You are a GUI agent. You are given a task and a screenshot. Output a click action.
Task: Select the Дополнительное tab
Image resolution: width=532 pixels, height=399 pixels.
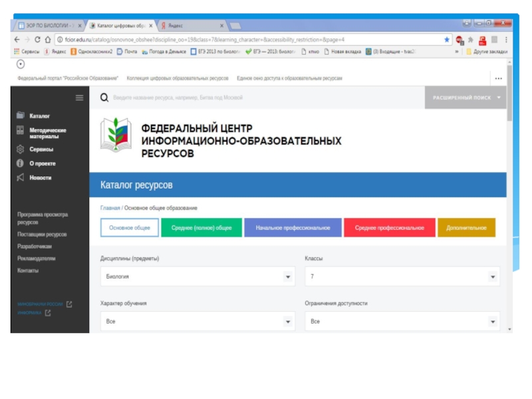467,227
